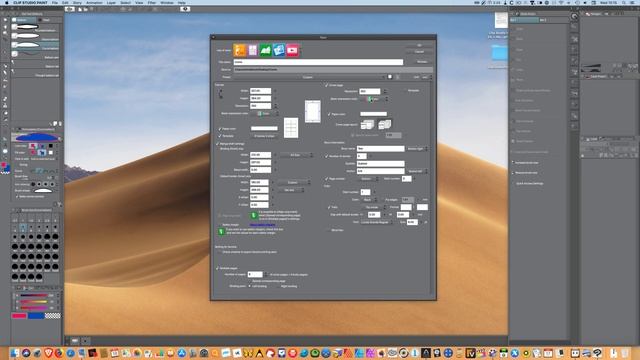The image size is (640, 360).
Task: Open the Story menu
Action: (77, 2)
